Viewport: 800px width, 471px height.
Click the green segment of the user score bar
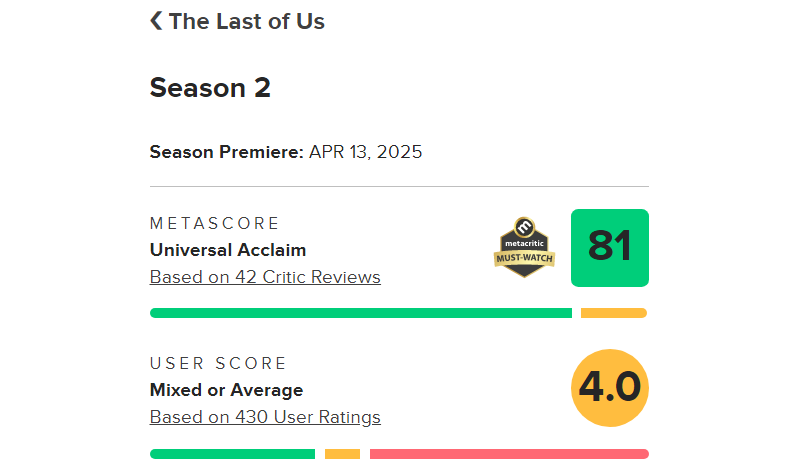coord(232,454)
